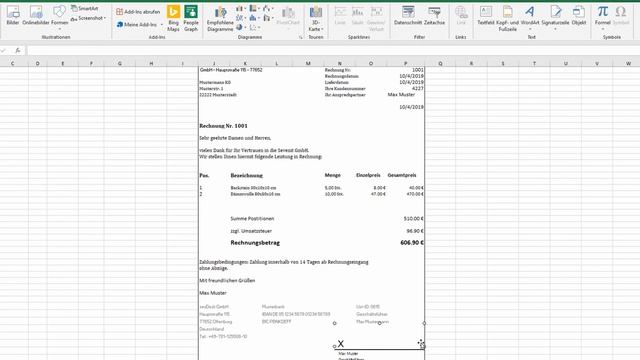Select column W header
The image size is (640, 360).
(x=628, y=63)
